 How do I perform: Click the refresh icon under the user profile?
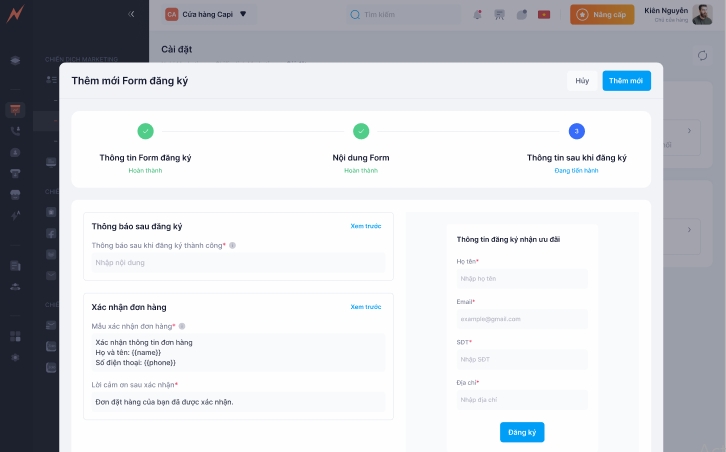click(x=702, y=55)
